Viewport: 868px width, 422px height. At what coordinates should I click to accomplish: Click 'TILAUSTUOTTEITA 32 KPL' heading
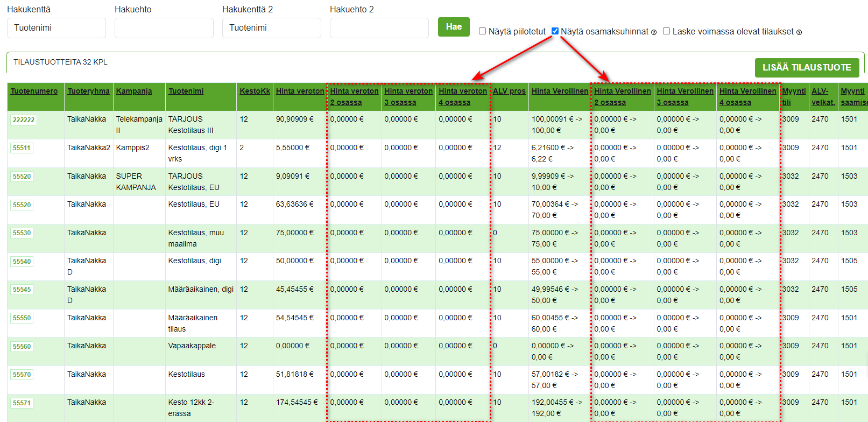60,62
